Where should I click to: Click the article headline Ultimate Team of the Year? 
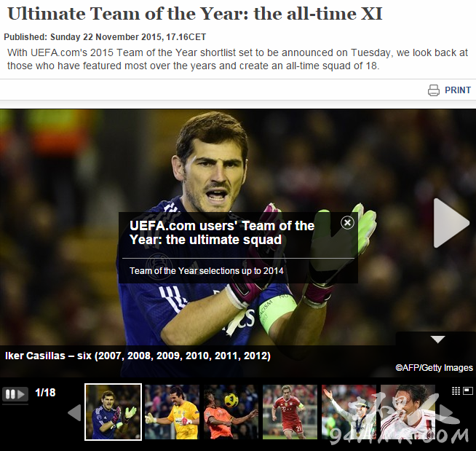[194, 14]
